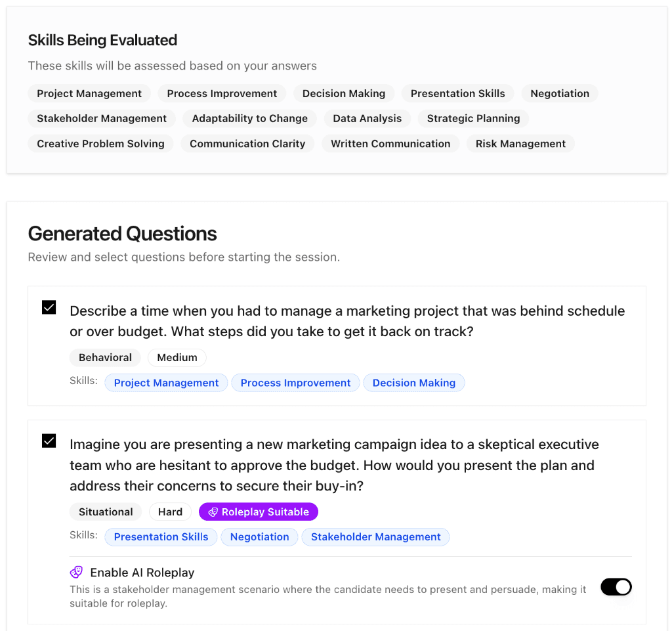This screenshot has height=631, width=672.
Task: Click the Situational tag on second question
Action: (105, 511)
